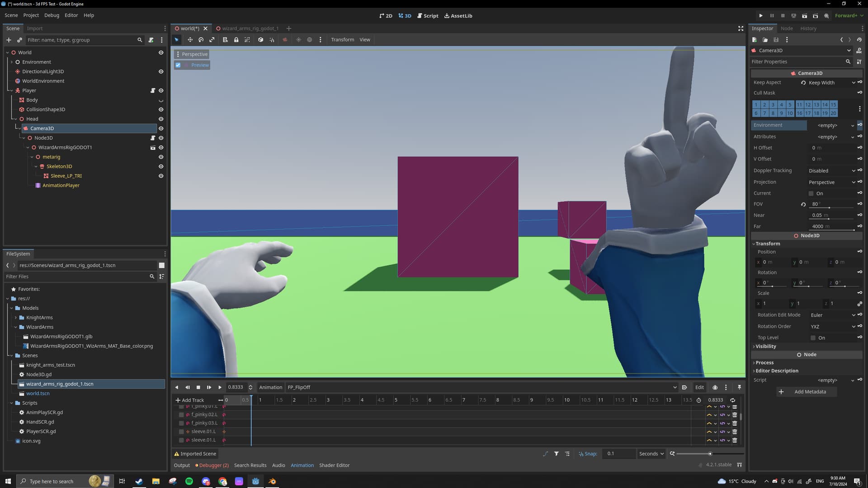The image size is (868, 488).
Task: Play the FP_FlipOff animation forward
Action: coord(220,387)
